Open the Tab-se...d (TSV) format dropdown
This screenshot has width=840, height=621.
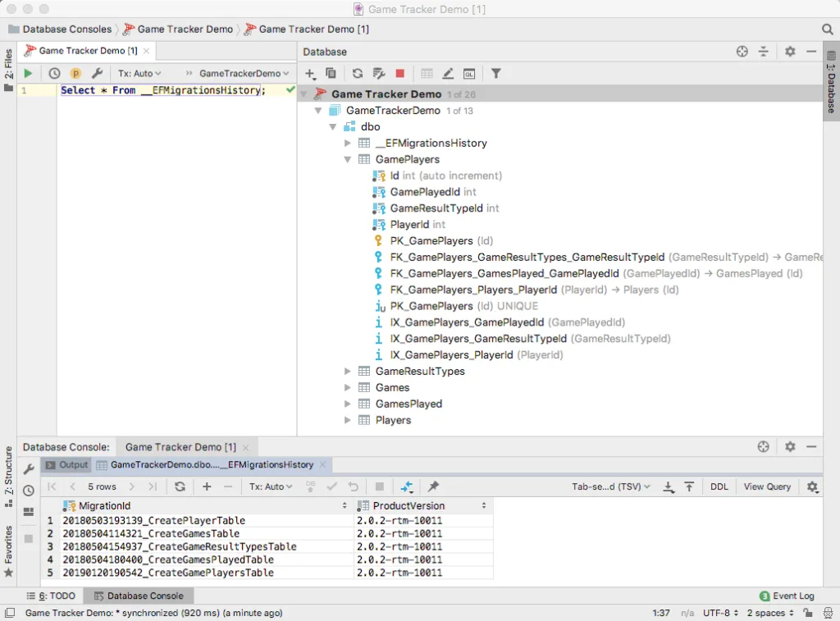pyautogui.click(x=610, y=486)
